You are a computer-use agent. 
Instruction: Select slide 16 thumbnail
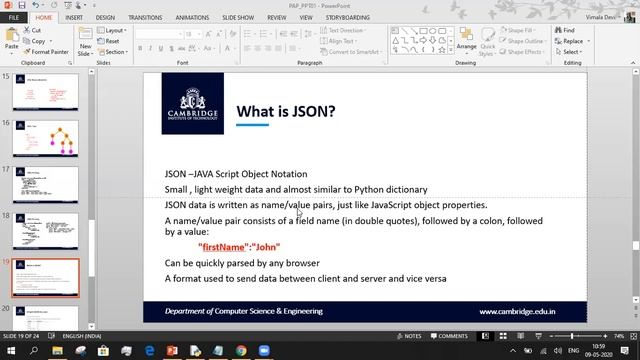(x=45, y=138)
